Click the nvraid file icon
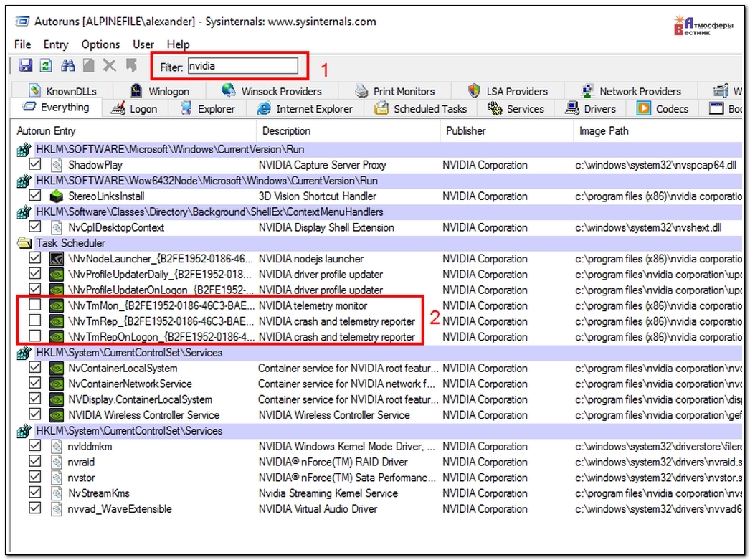Screen dimensions: 750x560 (x=57, y=462)
